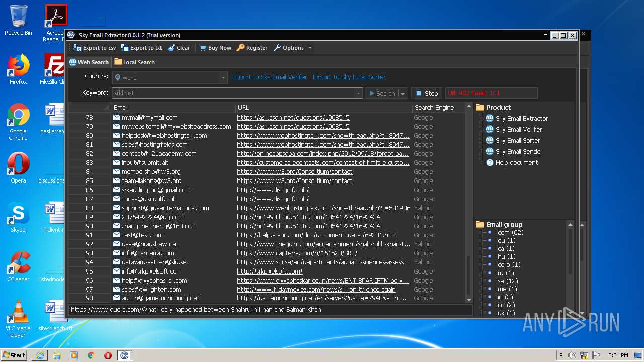This screenshot has width=644, height=362.
Task: Click the Export to csv toolbar button
Action: 95,48
